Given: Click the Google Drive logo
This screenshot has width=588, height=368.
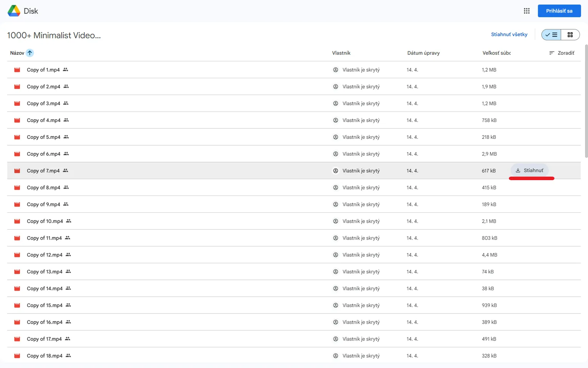Looking at the screenshot, I should [14, 11].
